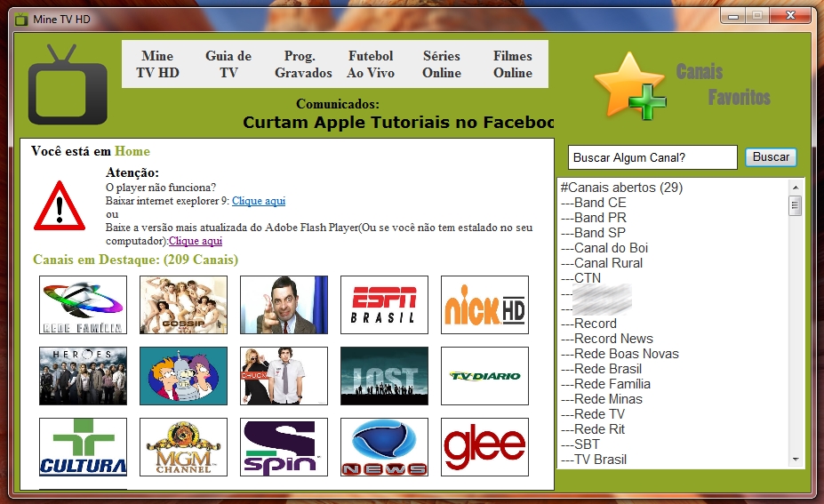Open the Guia de TV menu
The height and width of the screenshot is (504, 824).
(228, 64)
